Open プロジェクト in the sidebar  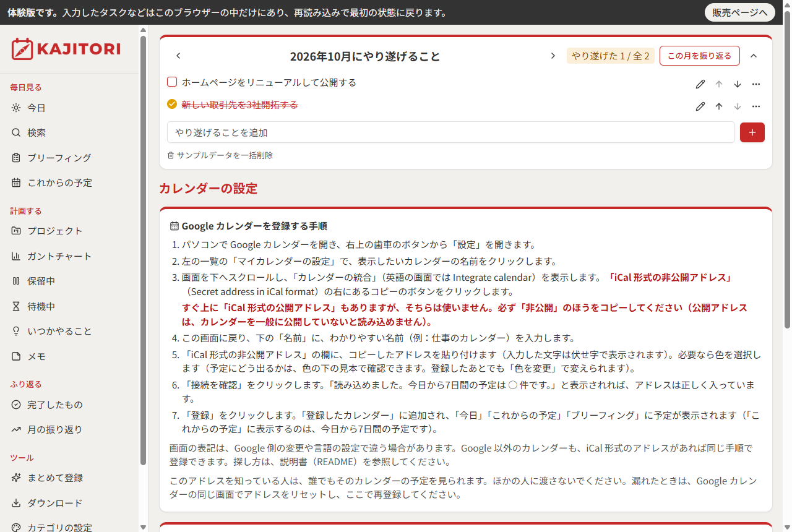54,231
